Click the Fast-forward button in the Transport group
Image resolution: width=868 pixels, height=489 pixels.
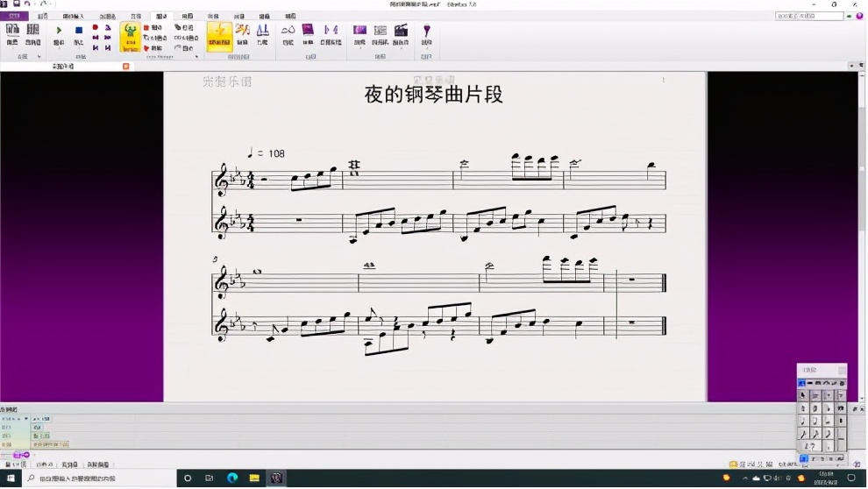[108, 38]
